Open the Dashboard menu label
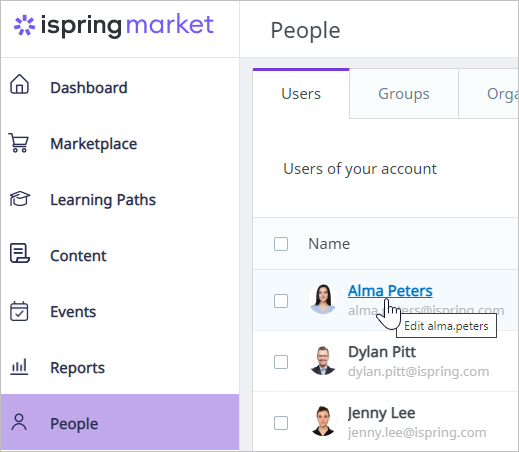Screen dimensions: 519x452 click(x=89, y=88)
